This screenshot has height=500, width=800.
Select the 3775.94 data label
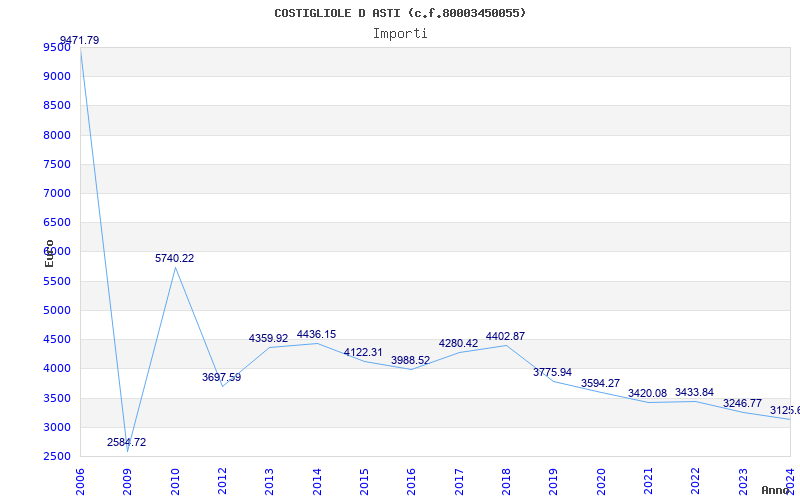click(553, 372)
